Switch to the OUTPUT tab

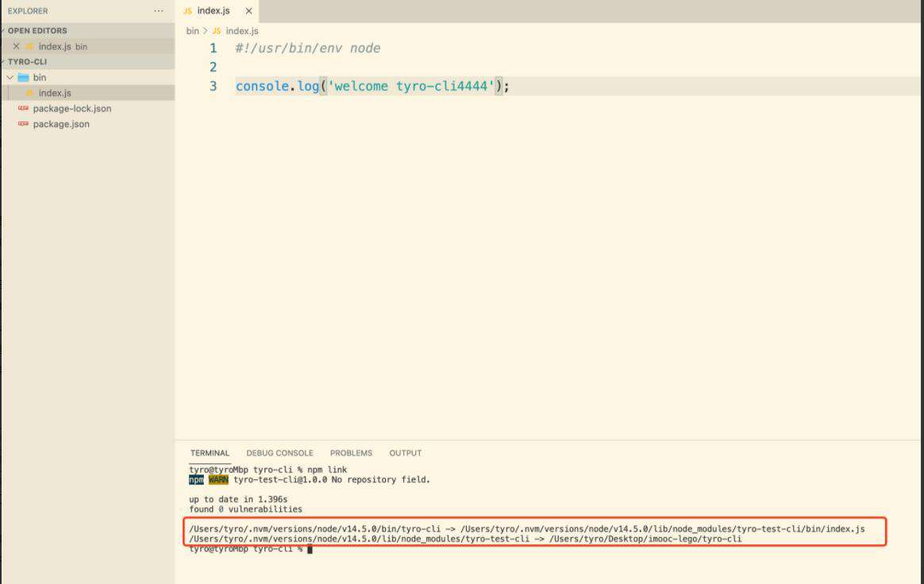point(406,453)
